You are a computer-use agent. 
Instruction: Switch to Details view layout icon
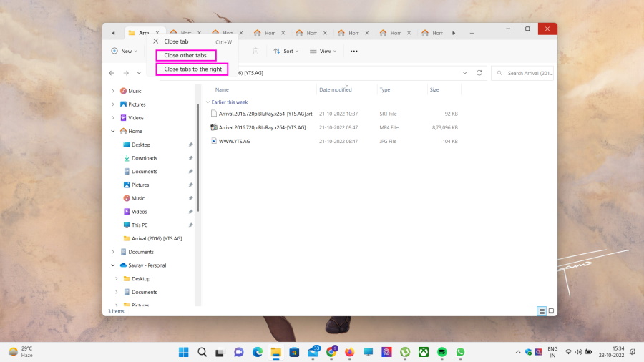coord(542,311)
